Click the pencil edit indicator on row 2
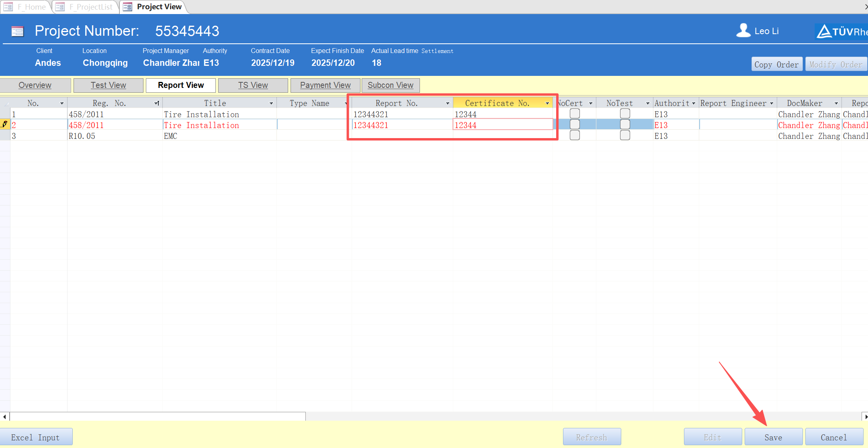Screen dimensions: 868x448 click(5, 124)
